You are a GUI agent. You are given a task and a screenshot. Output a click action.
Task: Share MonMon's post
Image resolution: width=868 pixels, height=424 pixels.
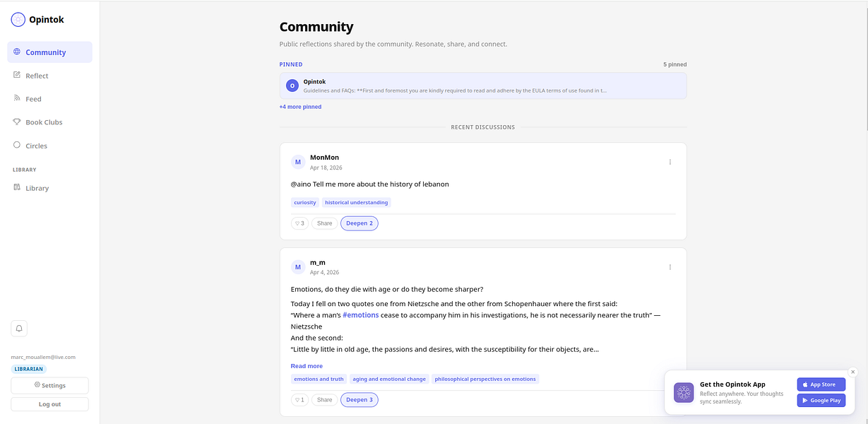coord(324,223)
